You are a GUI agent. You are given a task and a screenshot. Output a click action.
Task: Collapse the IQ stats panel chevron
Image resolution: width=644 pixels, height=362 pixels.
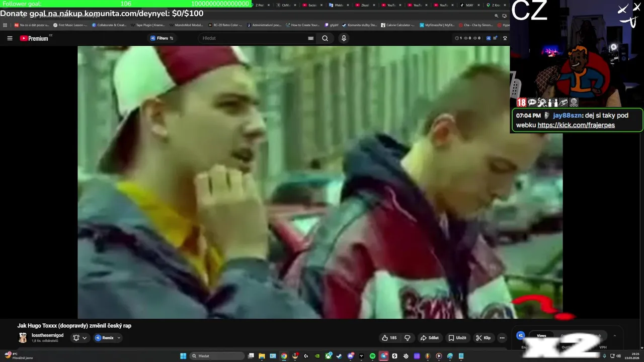coord(614,336)
